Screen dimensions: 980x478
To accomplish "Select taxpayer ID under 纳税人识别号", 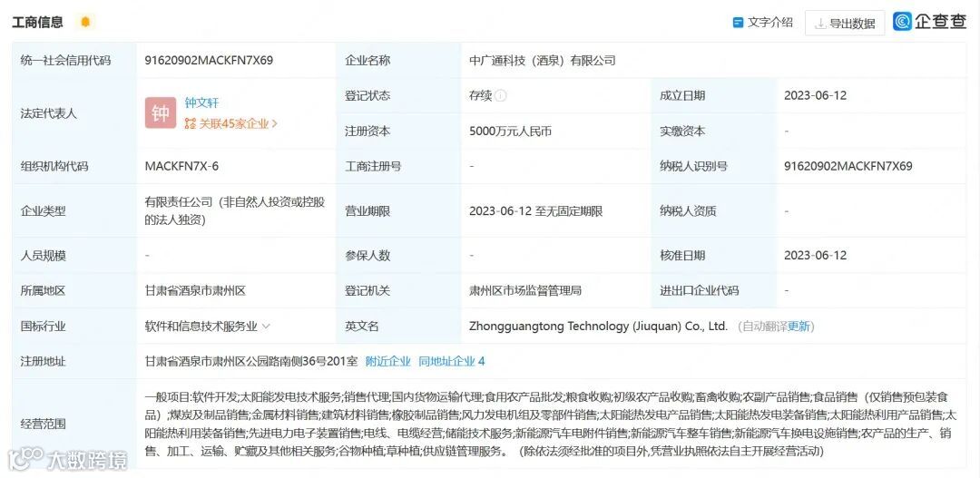I will tap(848, 166).
